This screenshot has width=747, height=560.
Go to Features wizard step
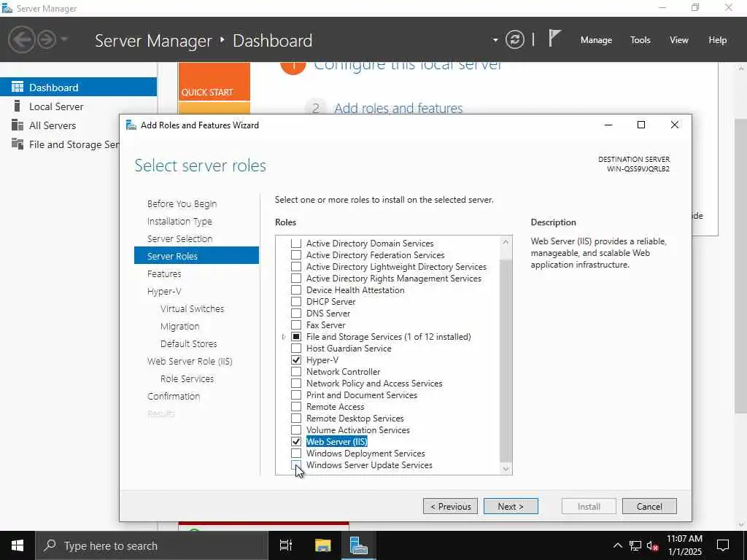[164, 274]
